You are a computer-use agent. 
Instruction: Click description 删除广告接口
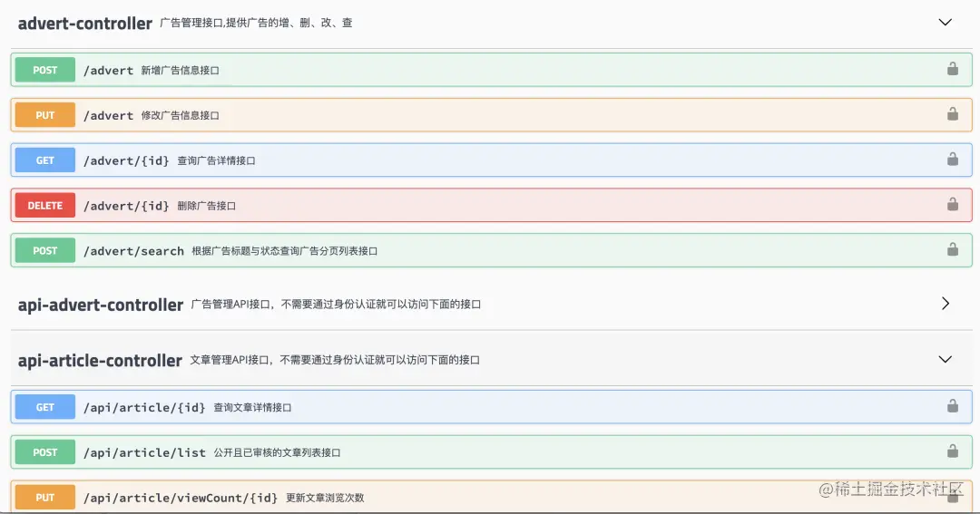click(x=206, y=206)
